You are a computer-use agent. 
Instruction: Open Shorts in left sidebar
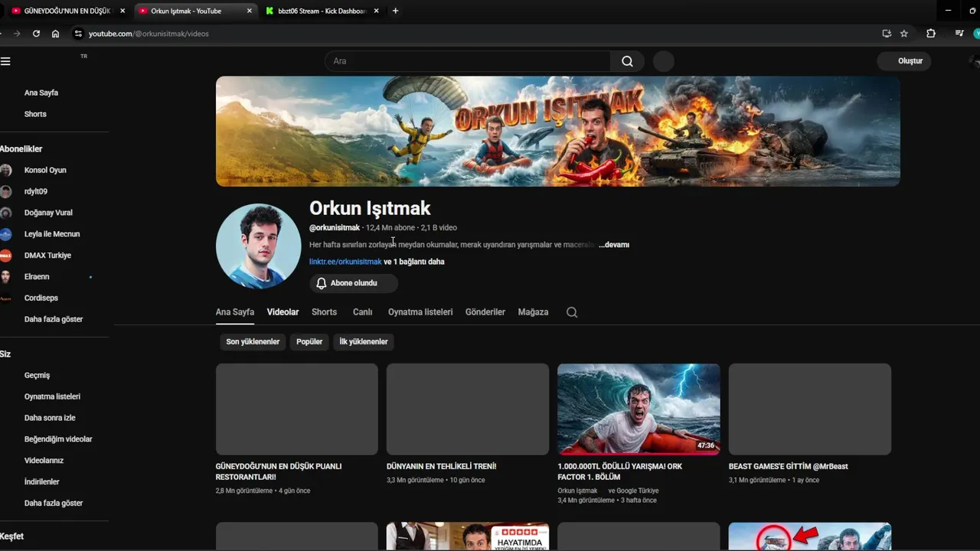click(x=35, y=114)
